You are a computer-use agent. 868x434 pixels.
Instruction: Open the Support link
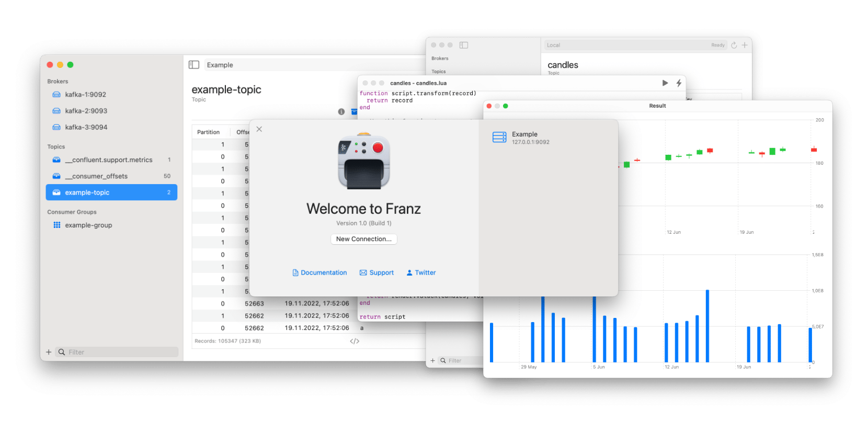pos(376,273)
